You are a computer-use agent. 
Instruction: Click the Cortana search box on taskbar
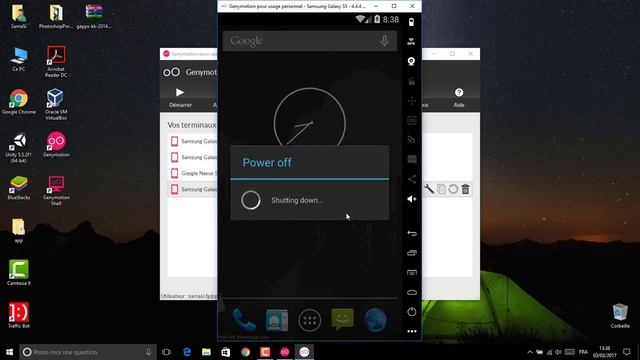click(88, 352)
